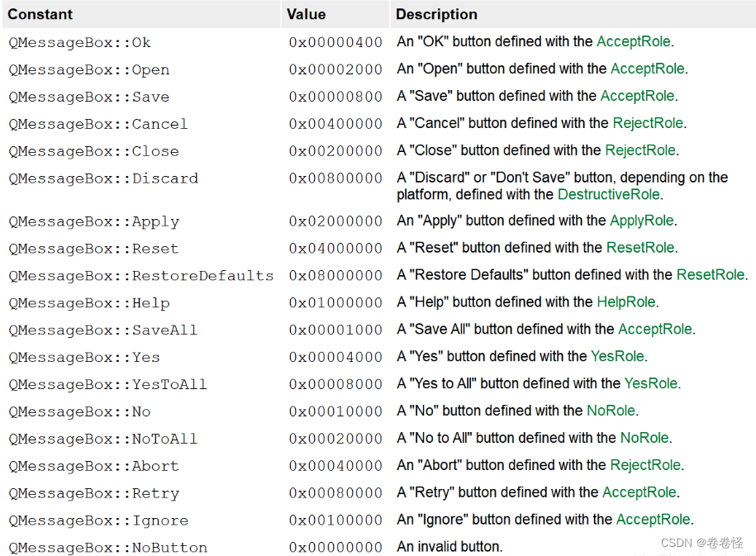The image size is (756, 556).
Task: Click the Constant column header
Action: pos(40,14)
